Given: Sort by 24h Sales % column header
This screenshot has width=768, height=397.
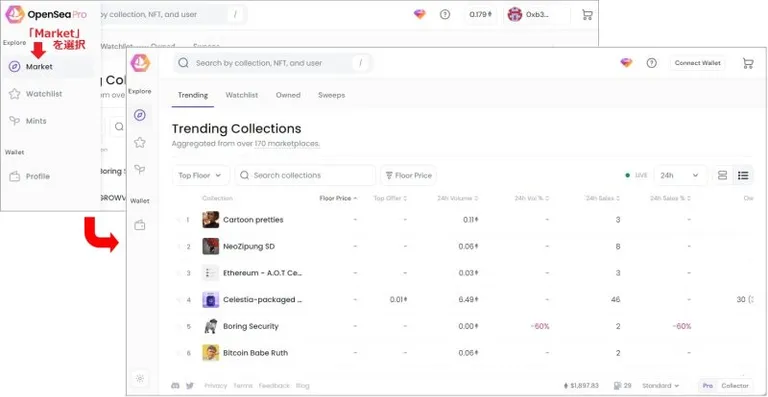Looking at the screenshot, I should 670,198.
